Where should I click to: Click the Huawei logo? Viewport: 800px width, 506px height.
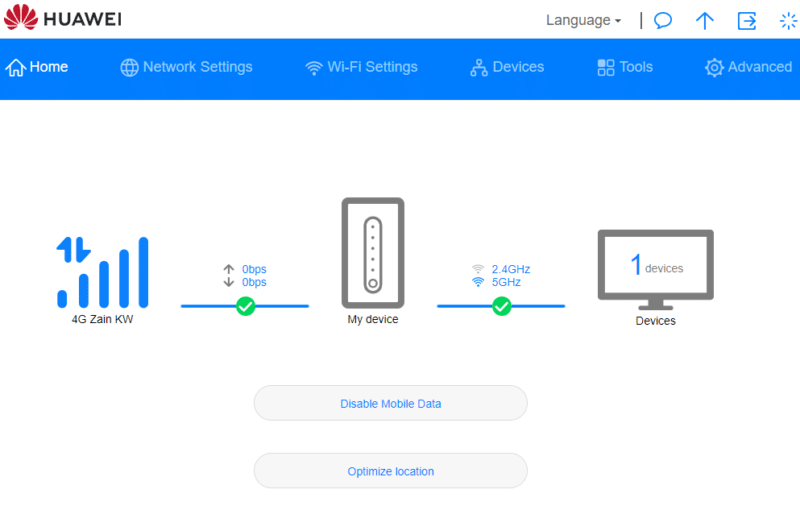(64, 19)
